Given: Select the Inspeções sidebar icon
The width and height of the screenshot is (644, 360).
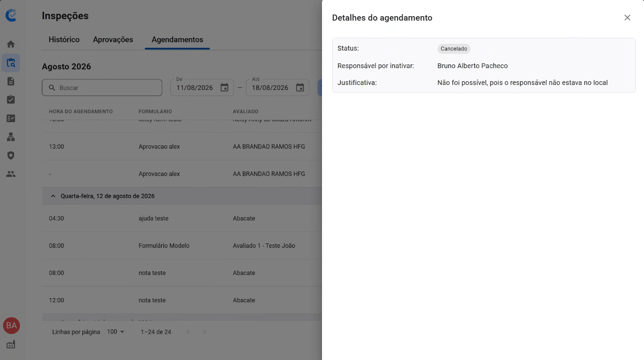Looking at the screenshot, I should click(x=11, y=63).
